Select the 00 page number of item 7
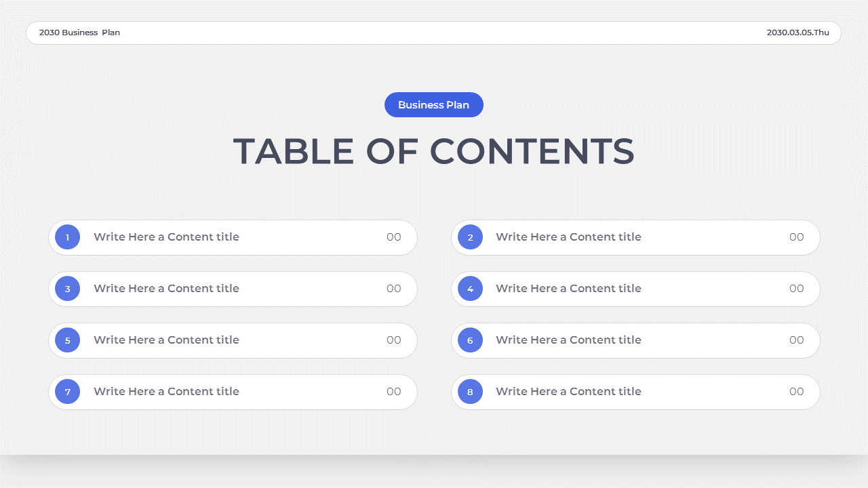The width and height of the screenshot is (868, 488). coord(394,392)
